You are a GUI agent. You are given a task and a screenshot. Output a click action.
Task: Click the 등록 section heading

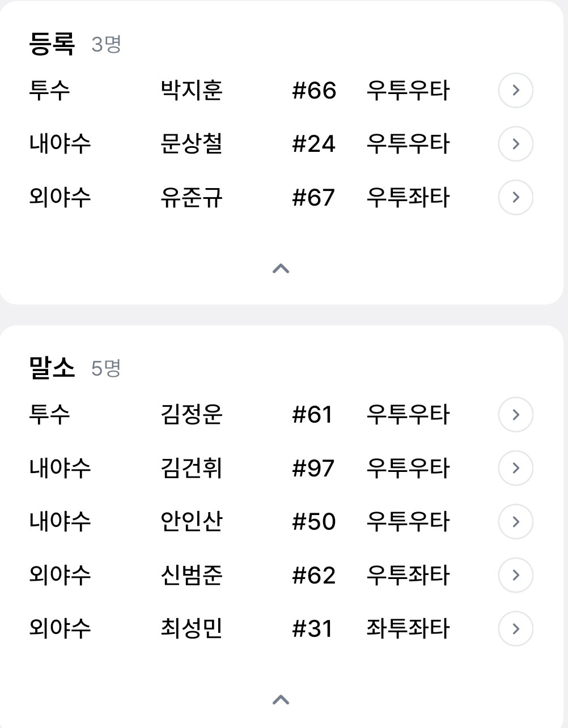pos(52,44)
